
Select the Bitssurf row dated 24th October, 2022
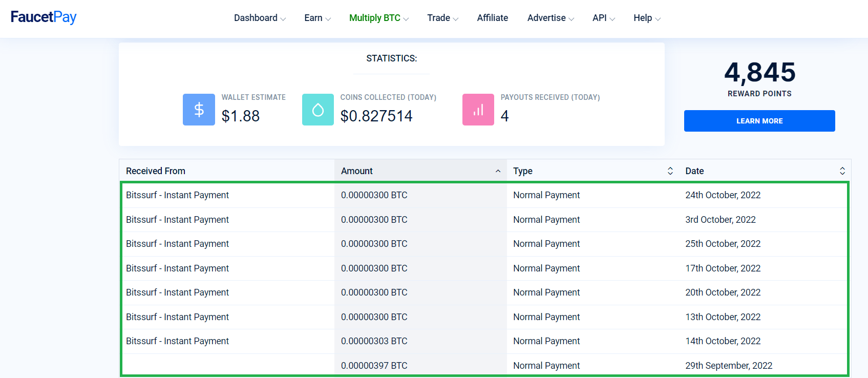pos(484,195)
